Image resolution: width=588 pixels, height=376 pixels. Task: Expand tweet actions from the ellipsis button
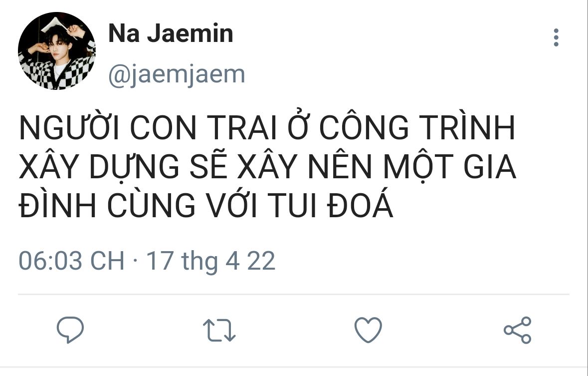click(x=556, y=37)
